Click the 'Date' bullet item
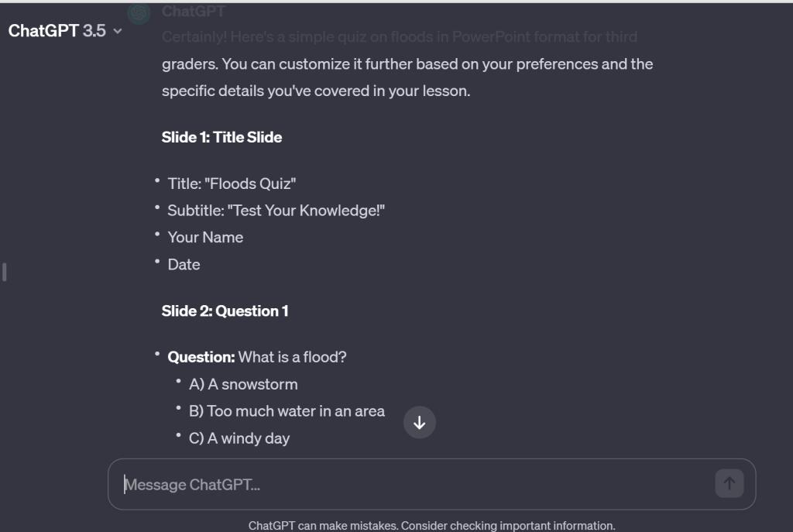Screen dimensions: 793x532 coord(184,265)
